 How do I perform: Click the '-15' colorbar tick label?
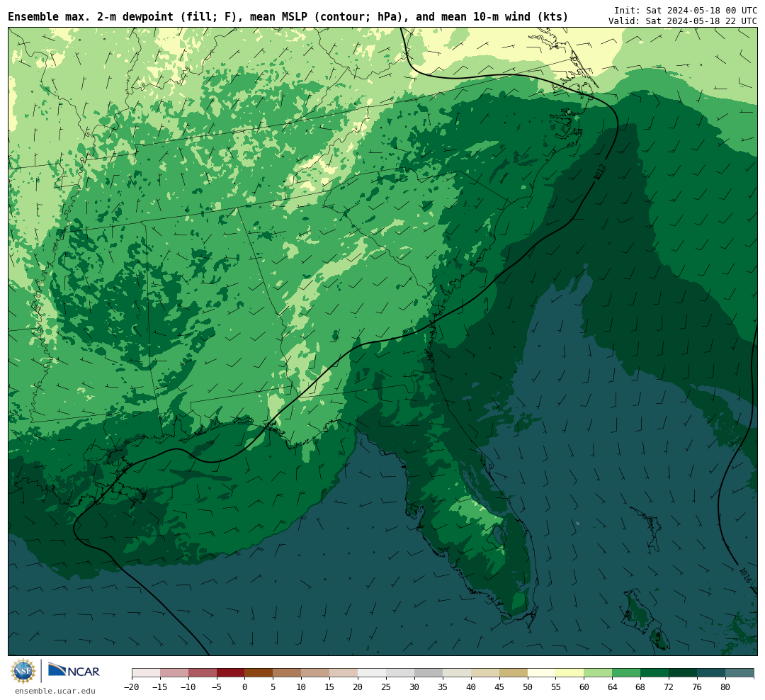160,687
